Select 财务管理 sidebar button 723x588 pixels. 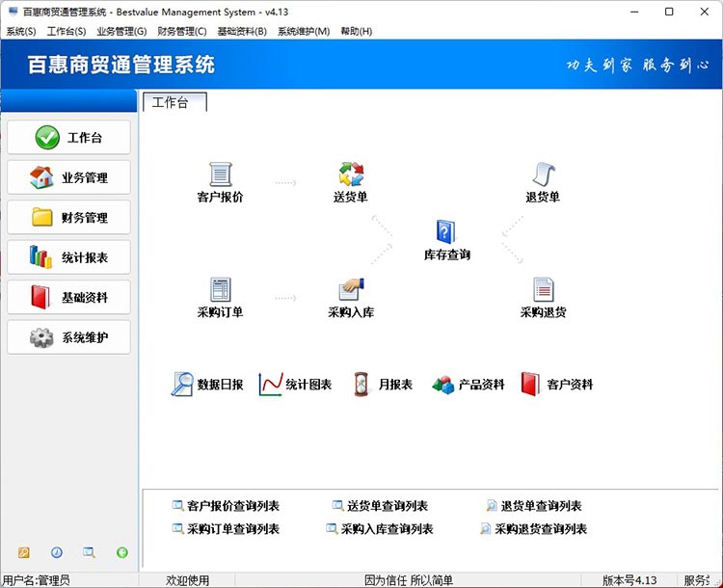point(68,217)
